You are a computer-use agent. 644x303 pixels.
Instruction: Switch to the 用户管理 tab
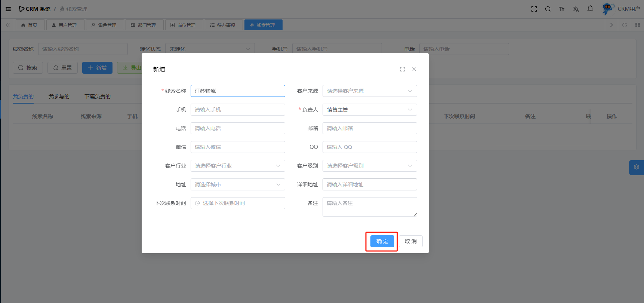tap(65, 25)
